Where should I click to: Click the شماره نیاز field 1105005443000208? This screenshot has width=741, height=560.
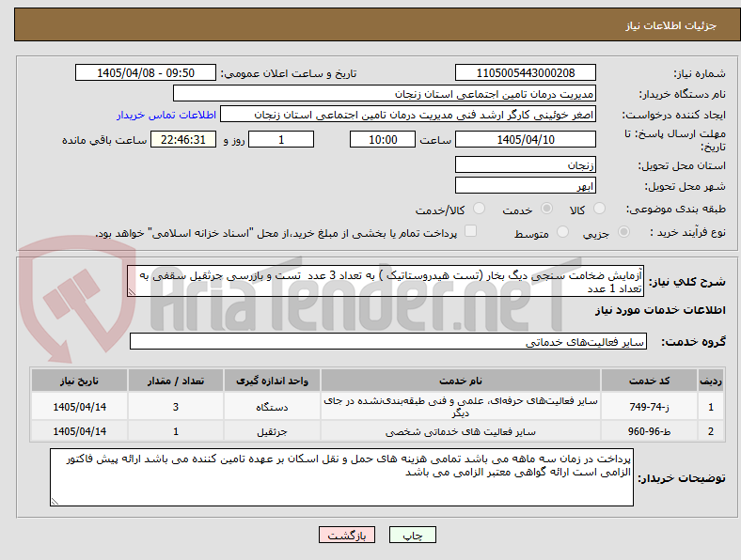tap(526, 72)
